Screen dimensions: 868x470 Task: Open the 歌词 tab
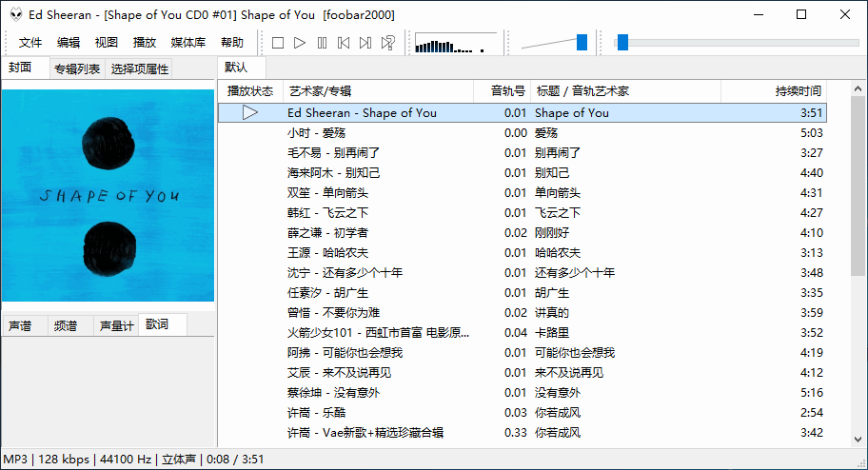coord(162,324)
